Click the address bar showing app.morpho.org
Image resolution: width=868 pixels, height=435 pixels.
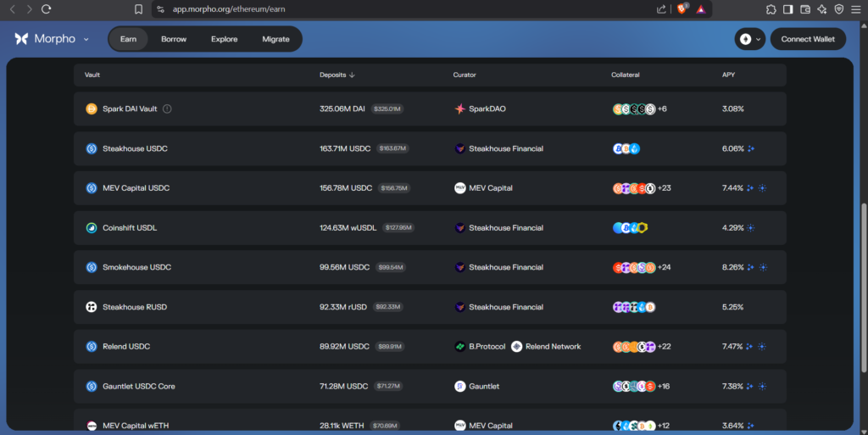coord(229,8)
